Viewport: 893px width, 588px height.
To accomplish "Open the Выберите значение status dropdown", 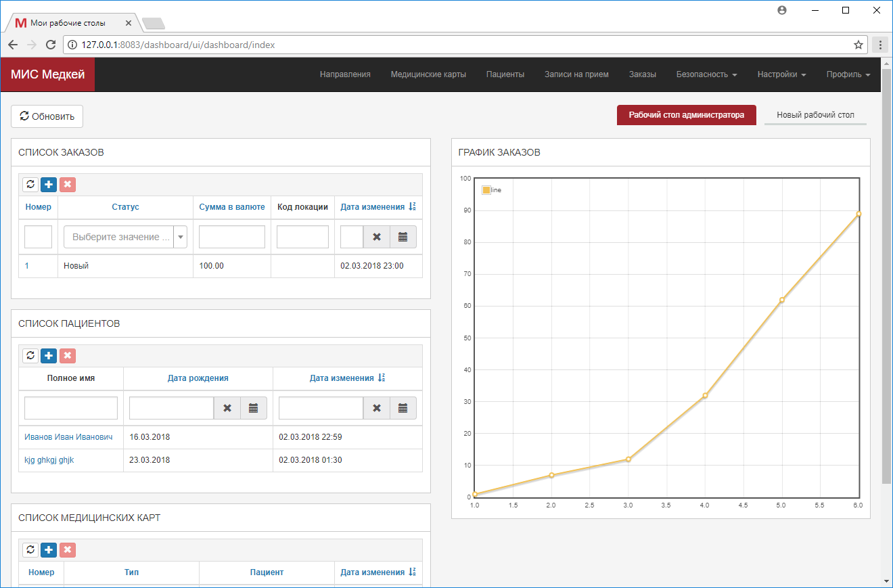I will 125,236.
